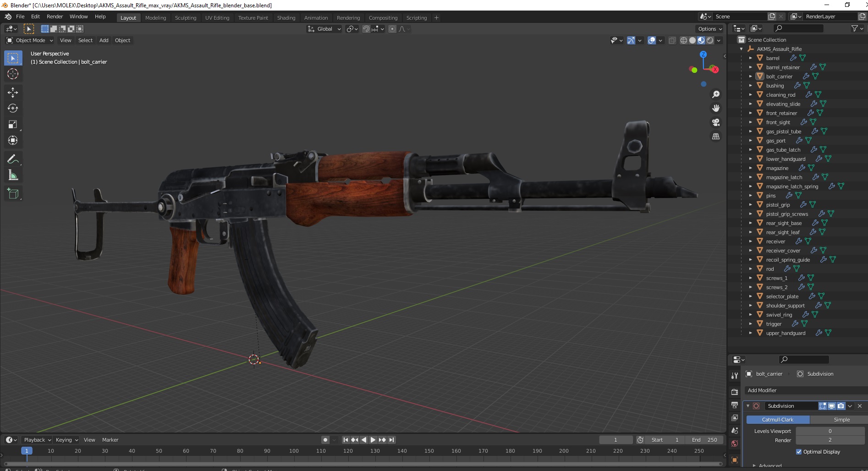This screenshot has height=471, width=868.
Task: Open the Render properties tab icon
Action: (735, 392)
